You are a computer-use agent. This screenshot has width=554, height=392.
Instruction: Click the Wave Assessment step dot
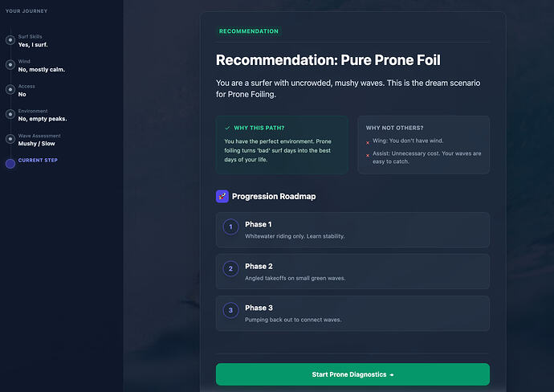[10, 140]
